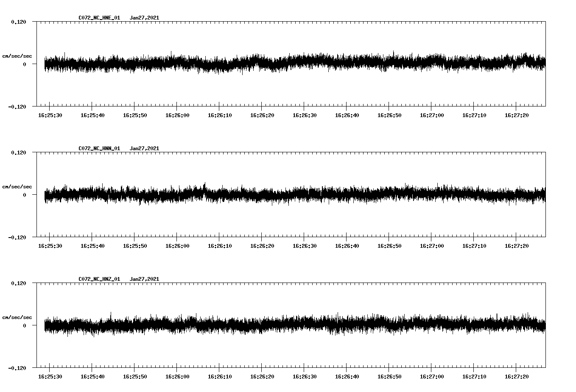The height and width of the screenshot is (392, 576).
Task: Select the C072_NC_HNN_01 trace title
Action: (x=98, y=148)
